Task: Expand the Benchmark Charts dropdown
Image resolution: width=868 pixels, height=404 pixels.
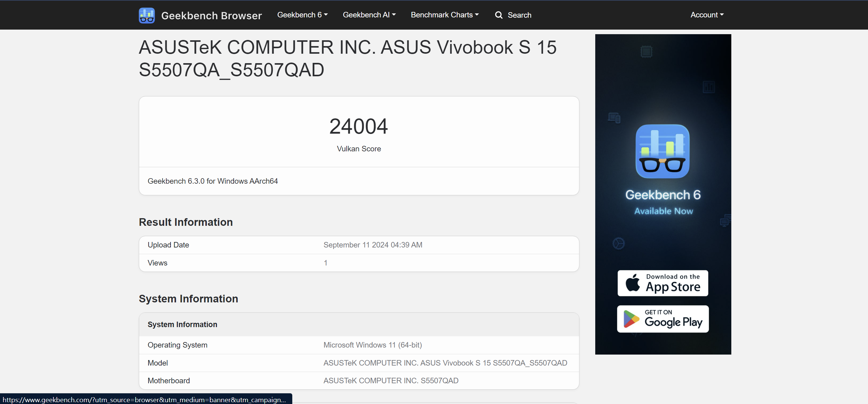Action: click(445, 15)
